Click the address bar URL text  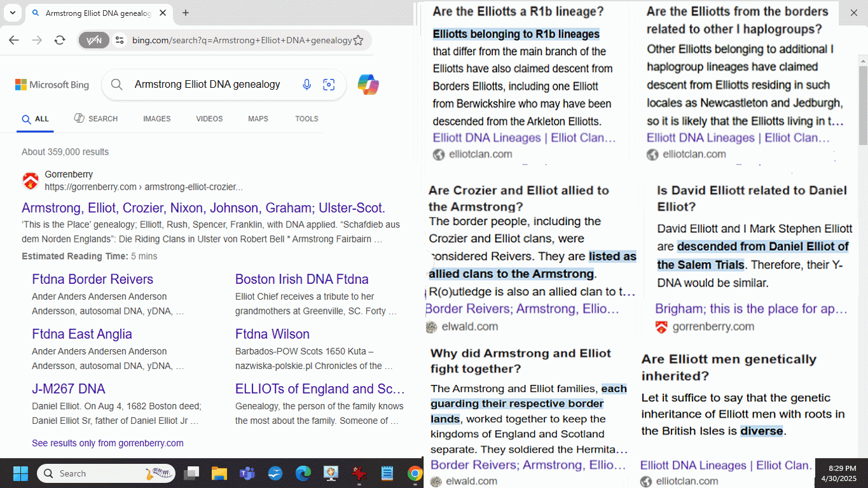tap(242, 40)
